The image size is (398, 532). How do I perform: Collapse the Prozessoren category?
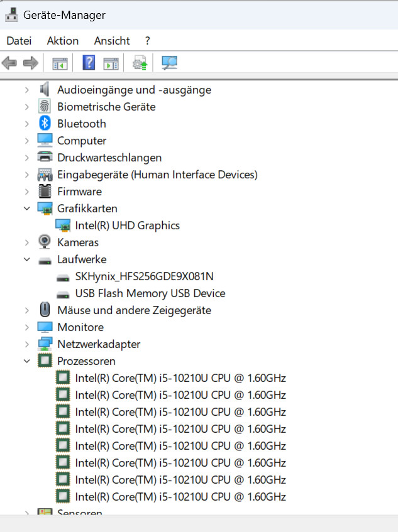coord(26,361)
